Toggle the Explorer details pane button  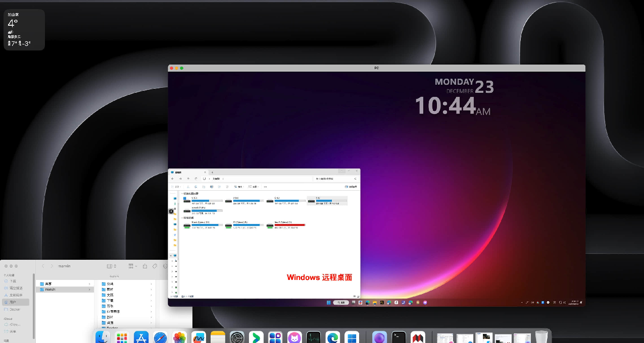[351, 187]
